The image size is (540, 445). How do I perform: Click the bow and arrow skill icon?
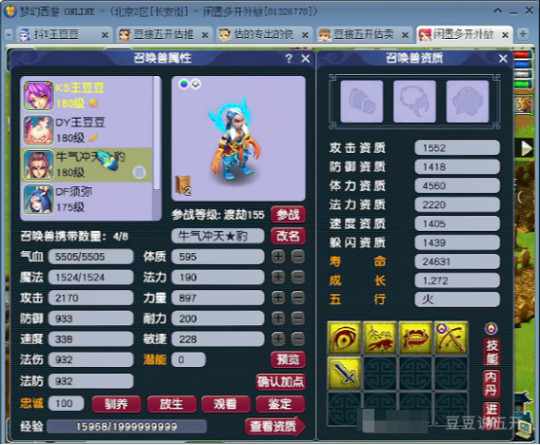(x=451, y=338)
